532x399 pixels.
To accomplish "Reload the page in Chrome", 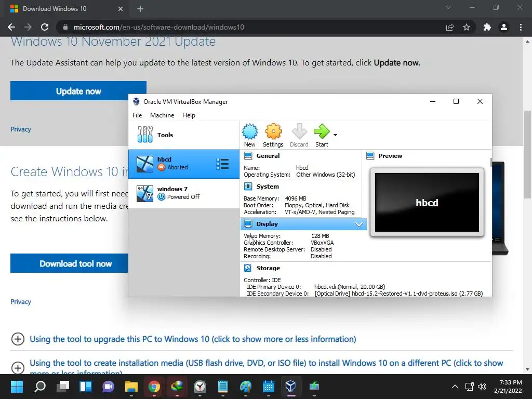I will click(x=45, y=27).
